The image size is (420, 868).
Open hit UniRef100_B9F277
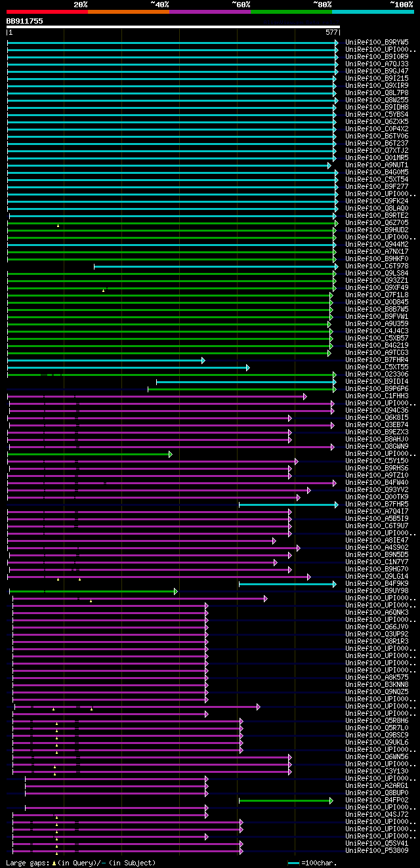tap(377, 186)
